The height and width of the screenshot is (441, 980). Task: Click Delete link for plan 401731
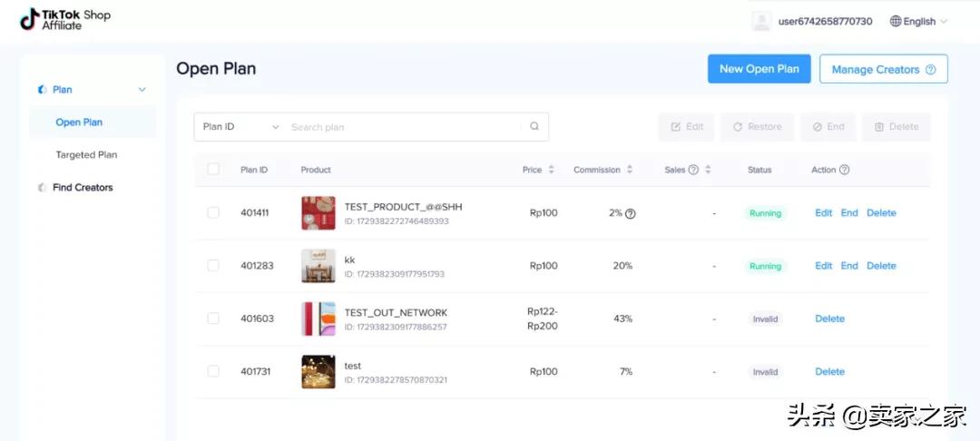pos(829,372)
